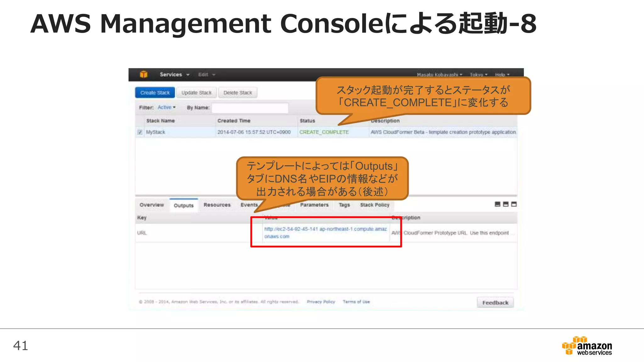Viewport: 644px width, 362px height.
Task: Switch to the Parameters tab
Action: click(x=314, y=205)
